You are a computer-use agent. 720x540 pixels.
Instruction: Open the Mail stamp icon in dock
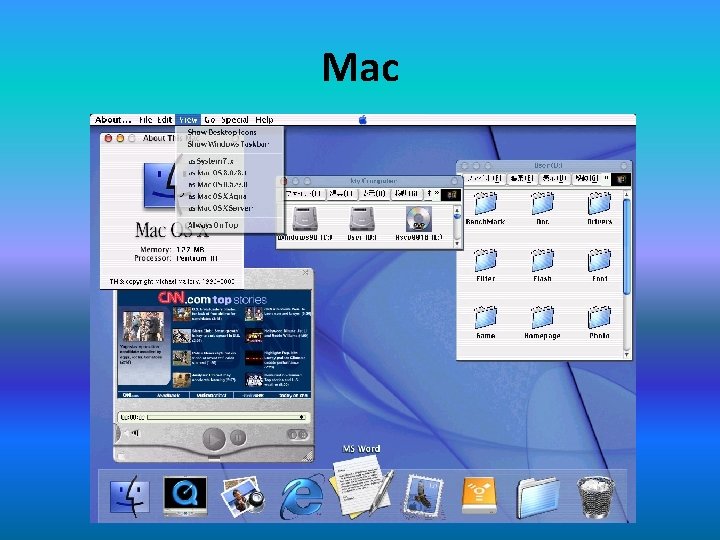tap(423, 498)
